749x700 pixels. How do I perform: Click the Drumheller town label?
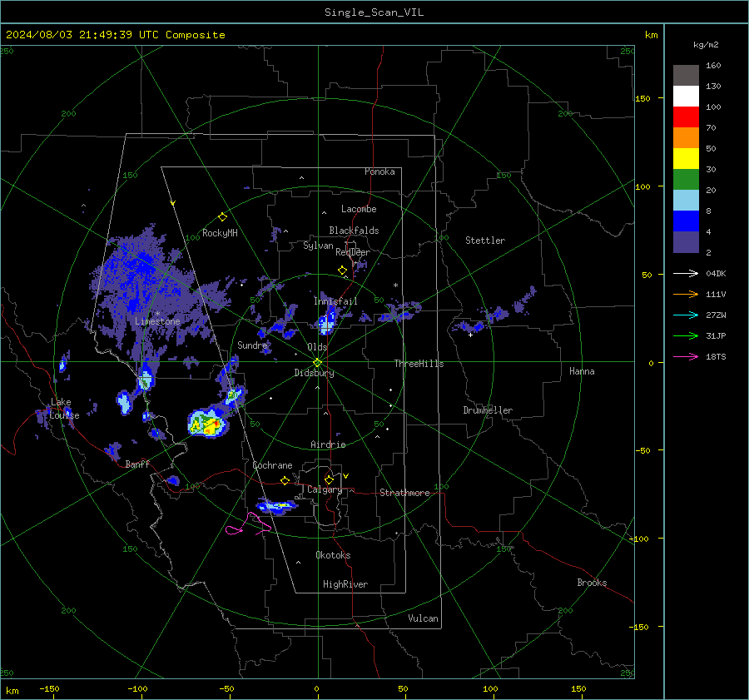pyautogui.click(x=488, y=410)
